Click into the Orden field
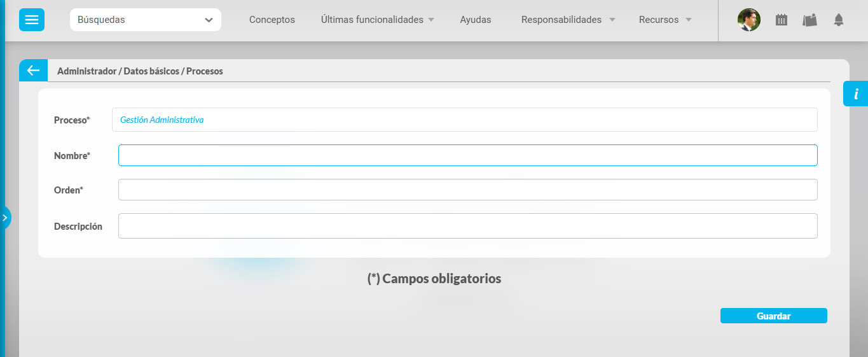Image resolution: width=868 pixels, height=357 pixels. (467, 190)
